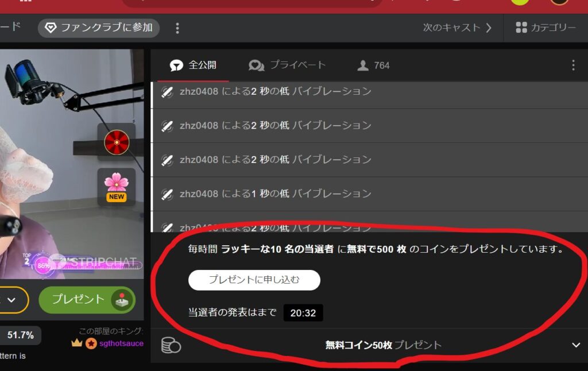The image size is (588, 371).
Task: Click the プレゼントに申し込む button
Action: click(x=254, y=280)
